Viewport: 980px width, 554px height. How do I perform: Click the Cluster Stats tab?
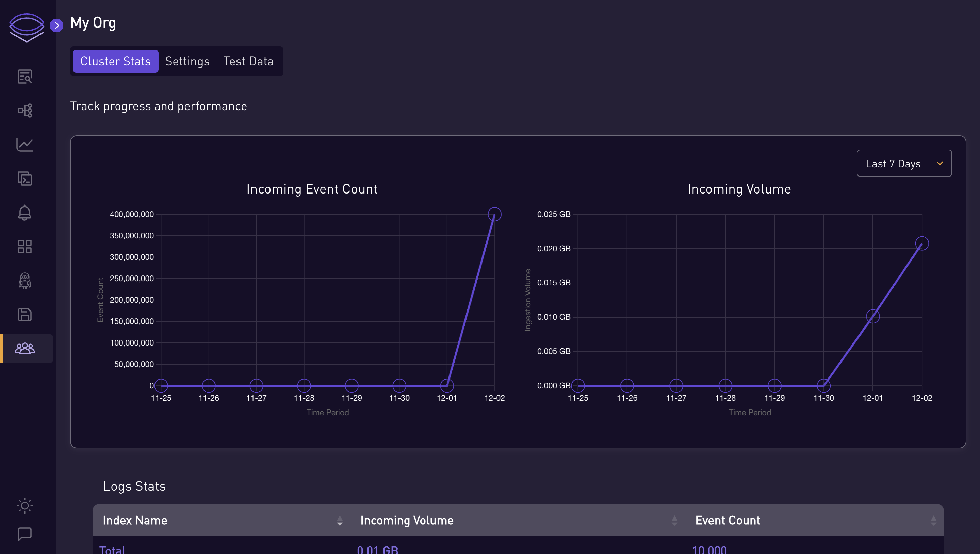(115, 61)
